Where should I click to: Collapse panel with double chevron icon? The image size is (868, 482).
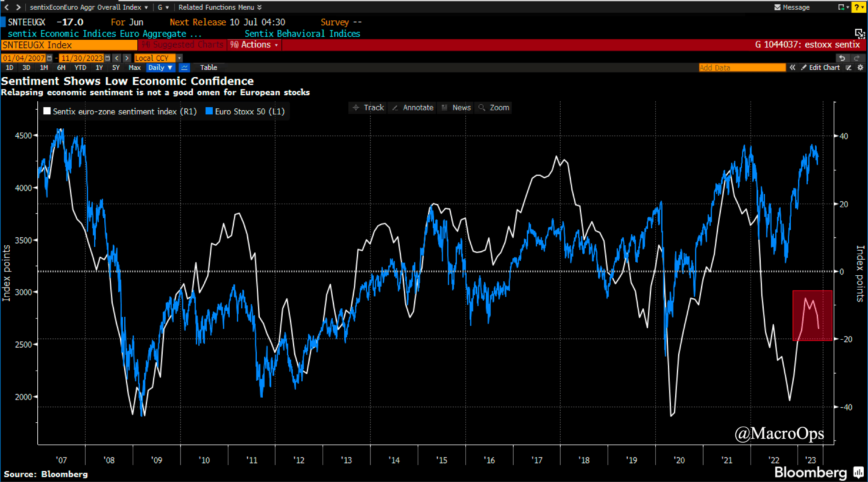(792, 67)
